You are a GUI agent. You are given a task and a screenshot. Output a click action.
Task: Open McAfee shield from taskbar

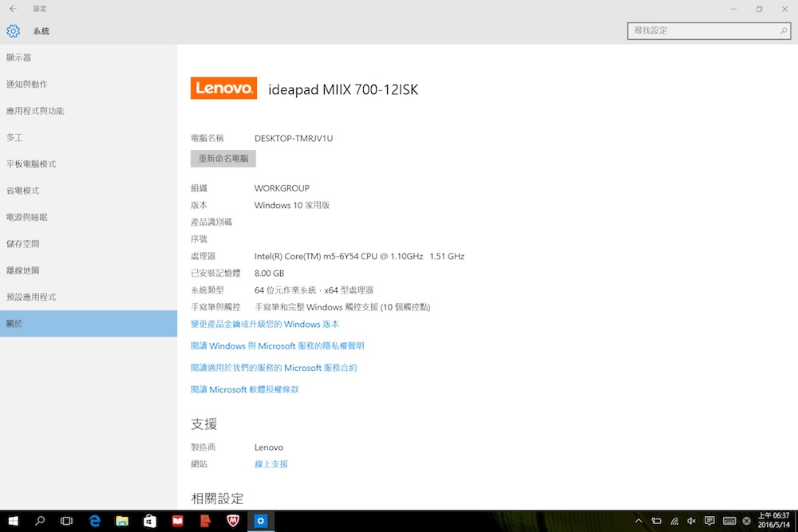[x=233, y=521]
